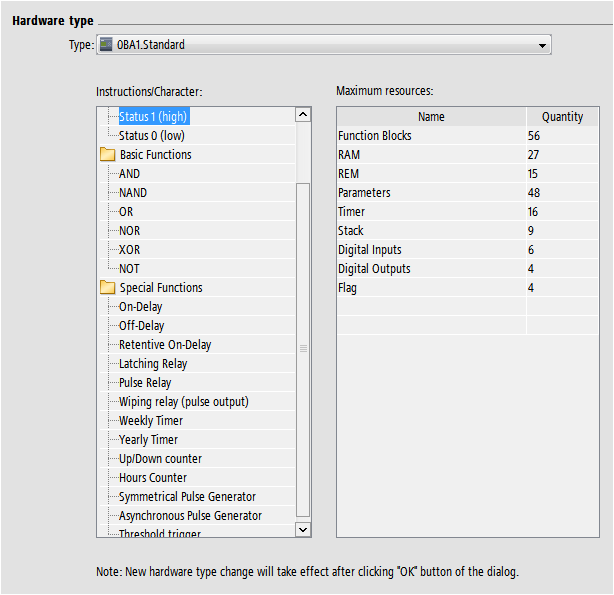
Task: Choose On-Delay special function
Action: pyautogui.click(x=140, y=307)
